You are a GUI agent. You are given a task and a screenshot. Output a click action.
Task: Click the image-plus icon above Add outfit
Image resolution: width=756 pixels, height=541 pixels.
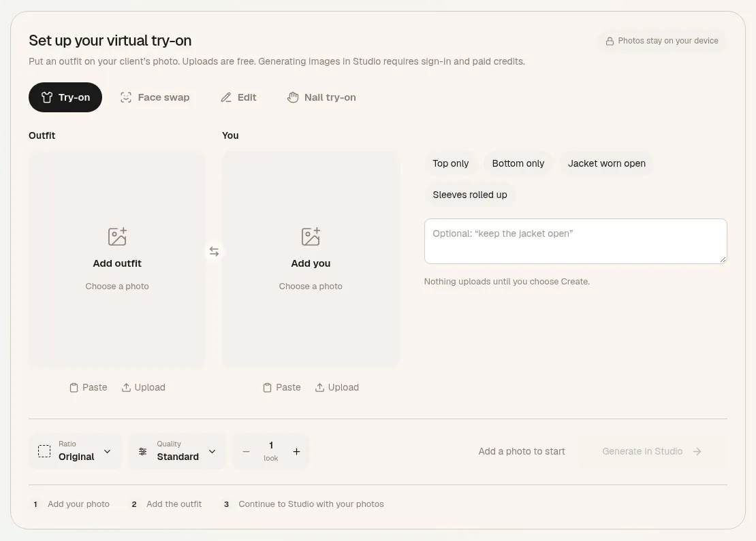(117, 237)
